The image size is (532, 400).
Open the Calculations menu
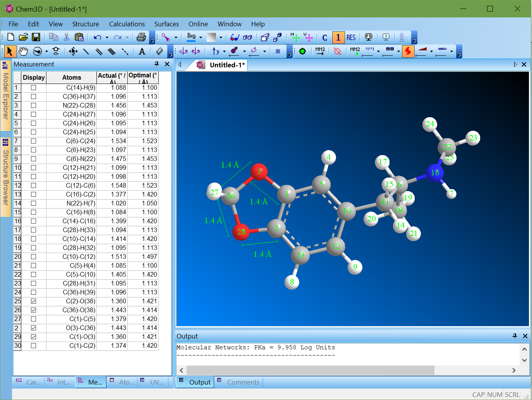click(x=127, y=24)
